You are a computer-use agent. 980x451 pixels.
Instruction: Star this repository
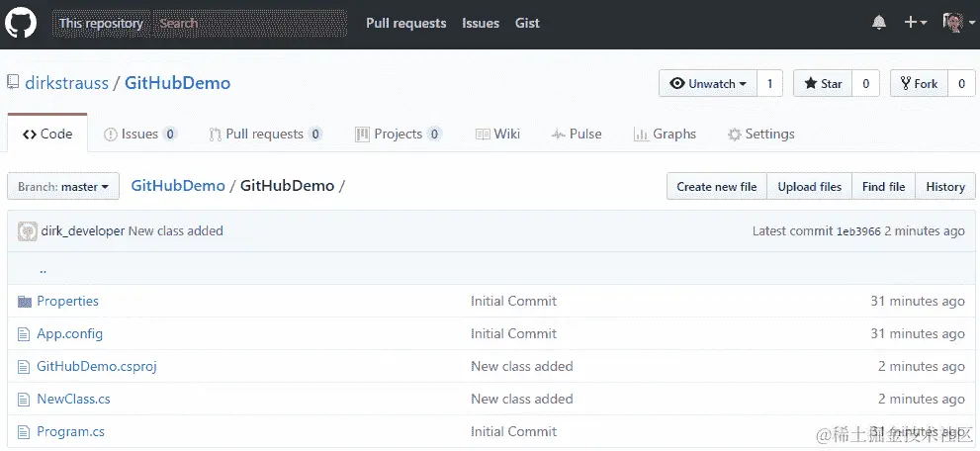click(x=823, y=84)
